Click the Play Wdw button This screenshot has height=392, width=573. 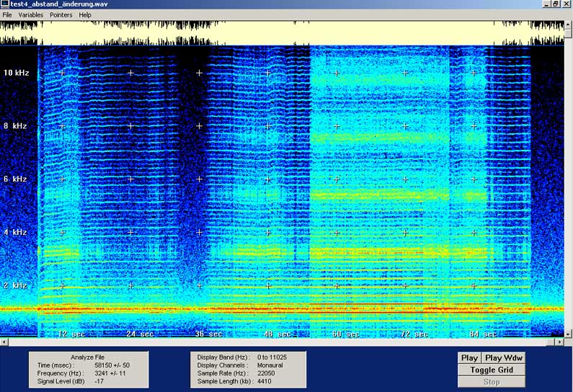(503, 358)
